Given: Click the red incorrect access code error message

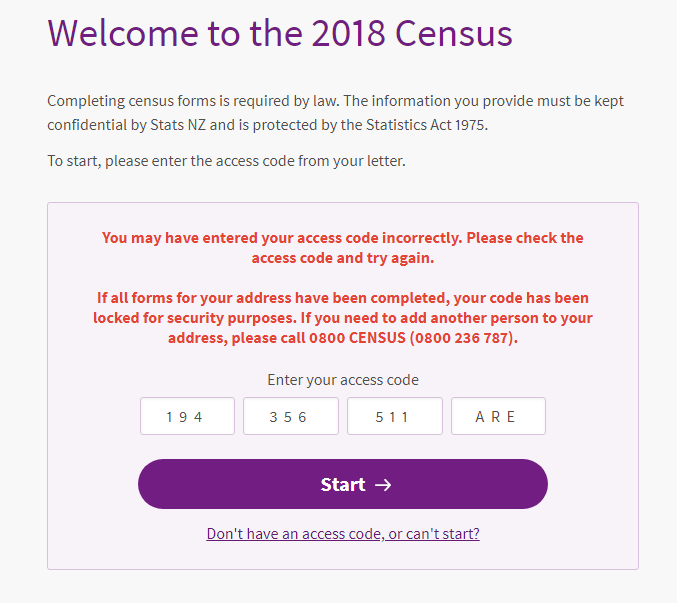Looking at the screenshot, I should (x=343, y=238).
